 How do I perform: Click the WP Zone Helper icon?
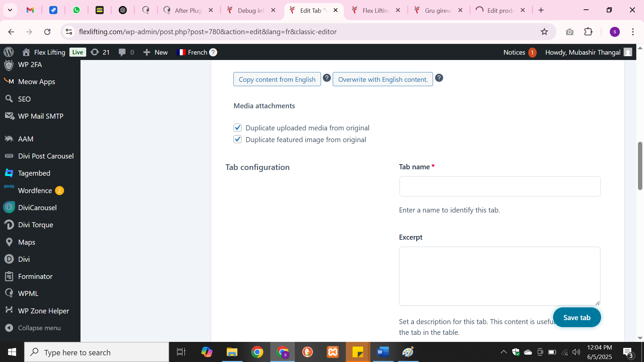[9, 310]
